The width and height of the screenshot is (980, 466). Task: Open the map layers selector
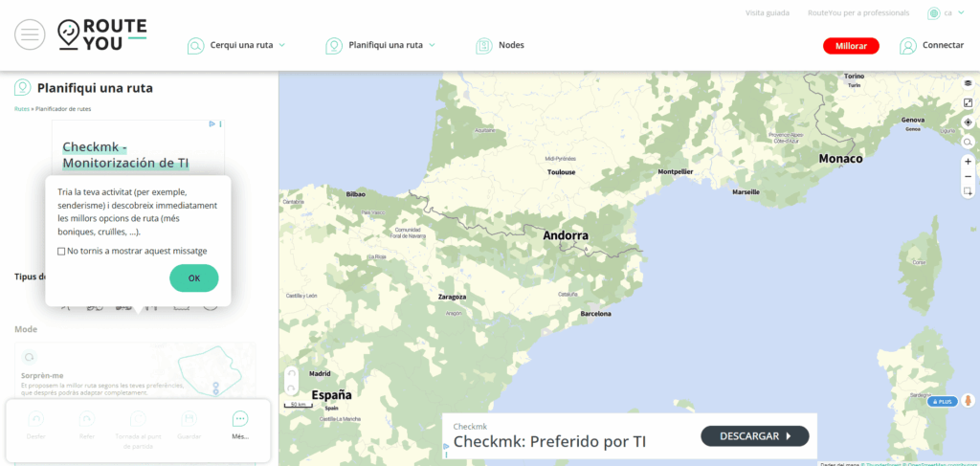click(x=968, y=83)
